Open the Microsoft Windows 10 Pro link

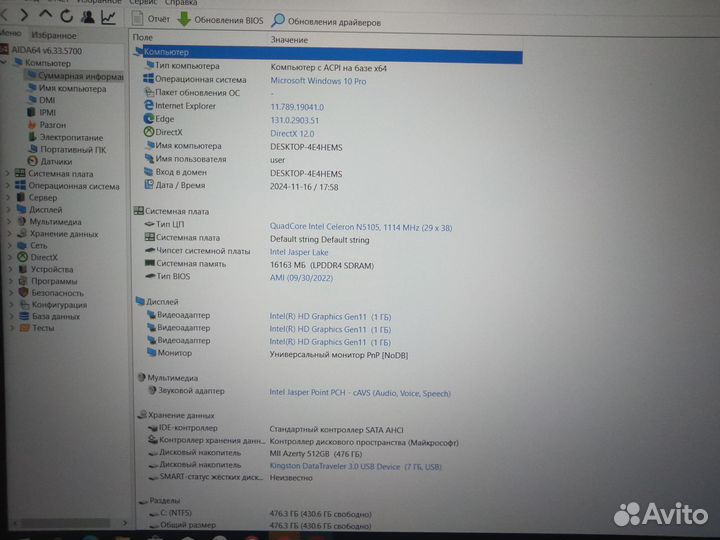[x=318, y=80]
